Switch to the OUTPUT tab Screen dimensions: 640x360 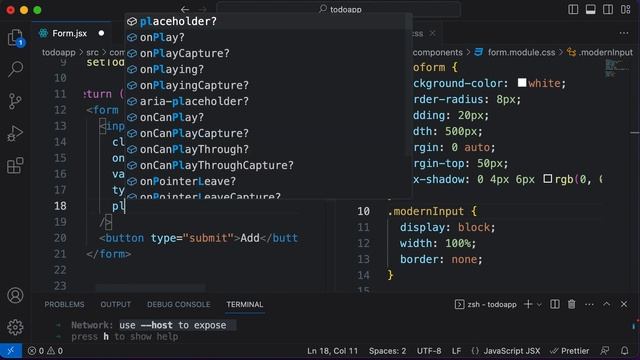pyautogui.click(x=116, y=304)
